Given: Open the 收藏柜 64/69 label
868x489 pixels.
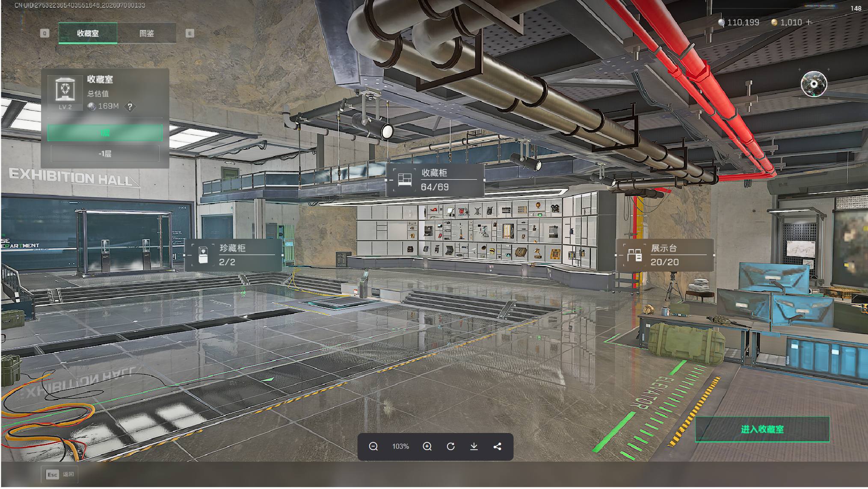Looking at the screenshot, I should 435,180.
